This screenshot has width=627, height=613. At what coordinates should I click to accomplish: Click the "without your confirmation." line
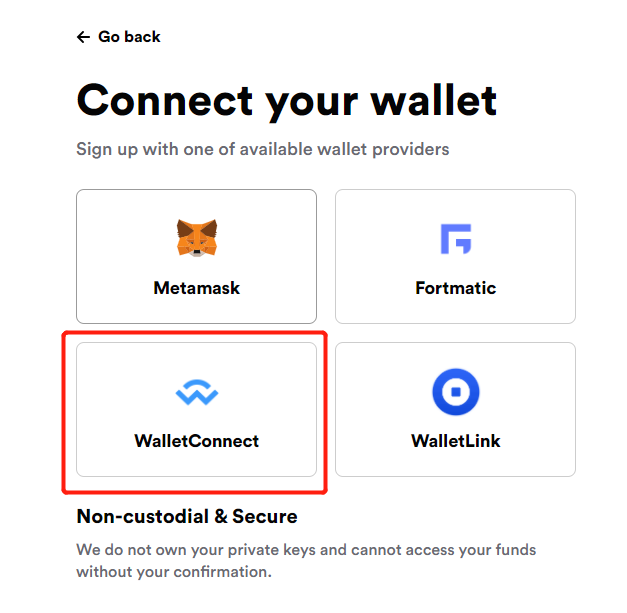(x=173, y=573)
